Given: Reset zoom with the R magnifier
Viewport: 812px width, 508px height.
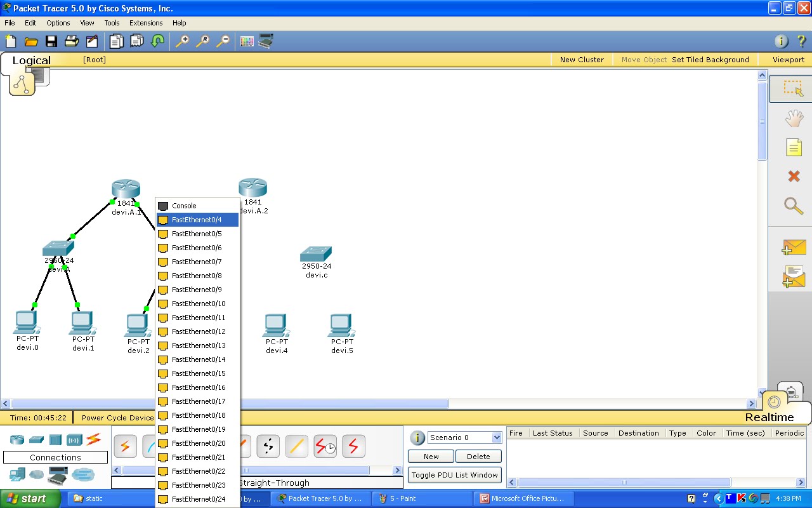Looking at the screenshot, I should point(202,41).
